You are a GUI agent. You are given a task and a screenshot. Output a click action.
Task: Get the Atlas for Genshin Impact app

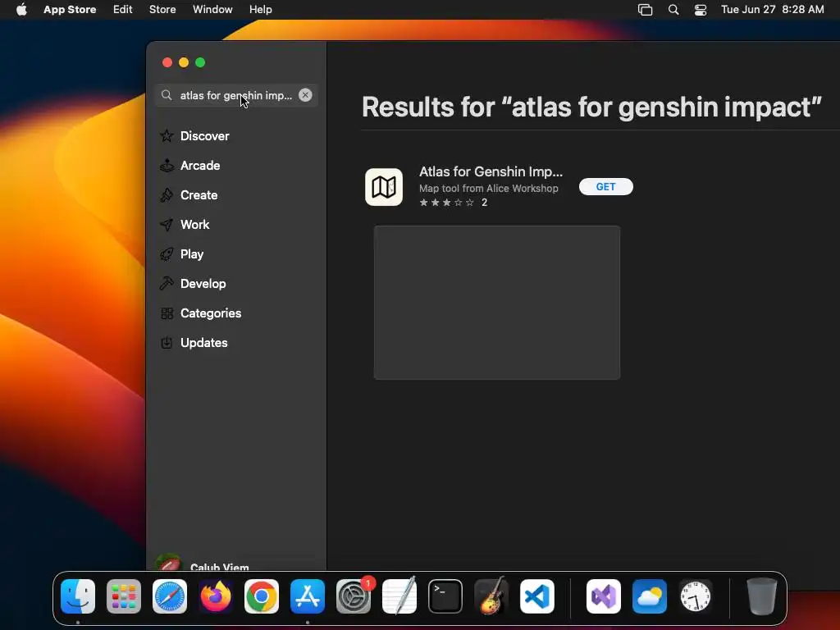[x=606, y=187]
